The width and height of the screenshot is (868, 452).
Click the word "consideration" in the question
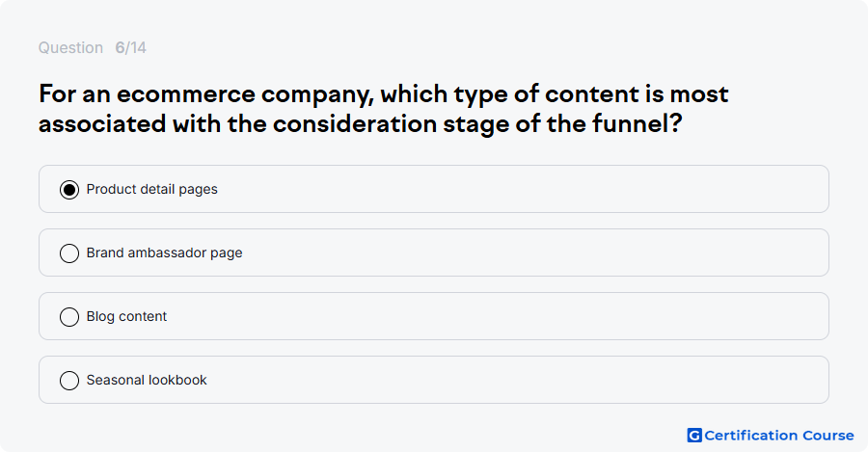[355, 123]
